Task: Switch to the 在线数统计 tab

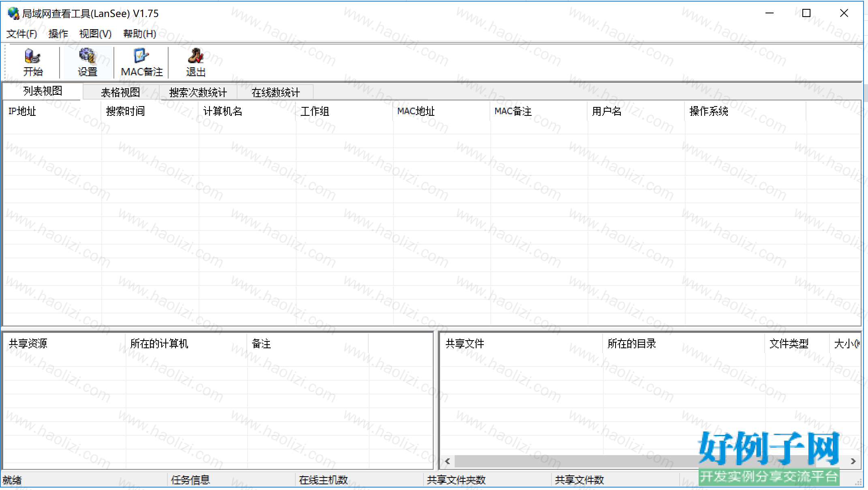Action: tap(276, 93)
